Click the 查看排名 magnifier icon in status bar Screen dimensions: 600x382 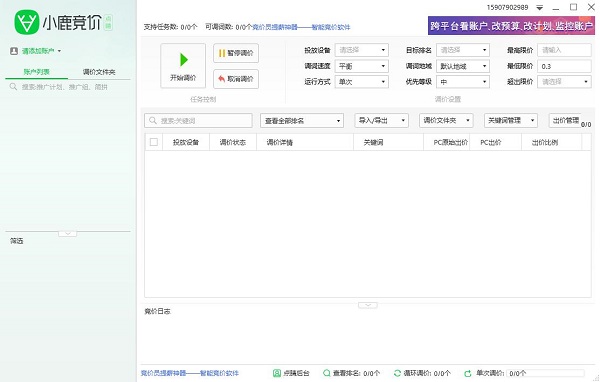[326, 373]
